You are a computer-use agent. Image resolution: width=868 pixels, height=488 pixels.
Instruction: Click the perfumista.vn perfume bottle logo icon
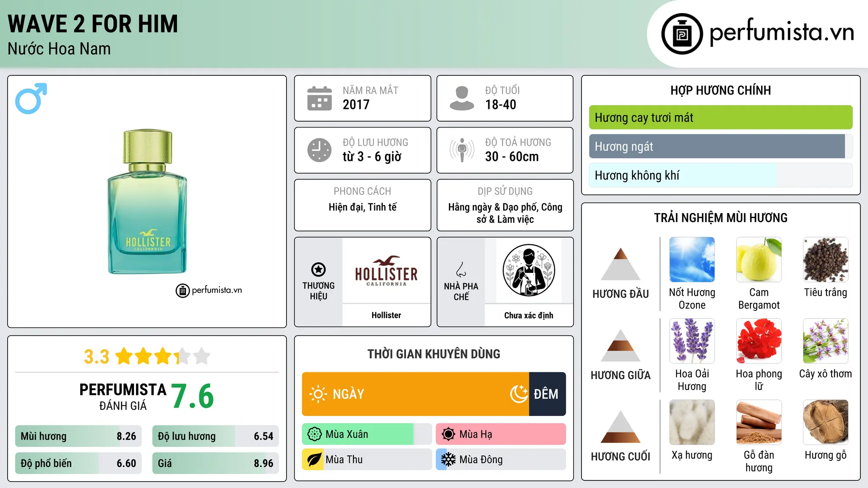coord(682,34)
